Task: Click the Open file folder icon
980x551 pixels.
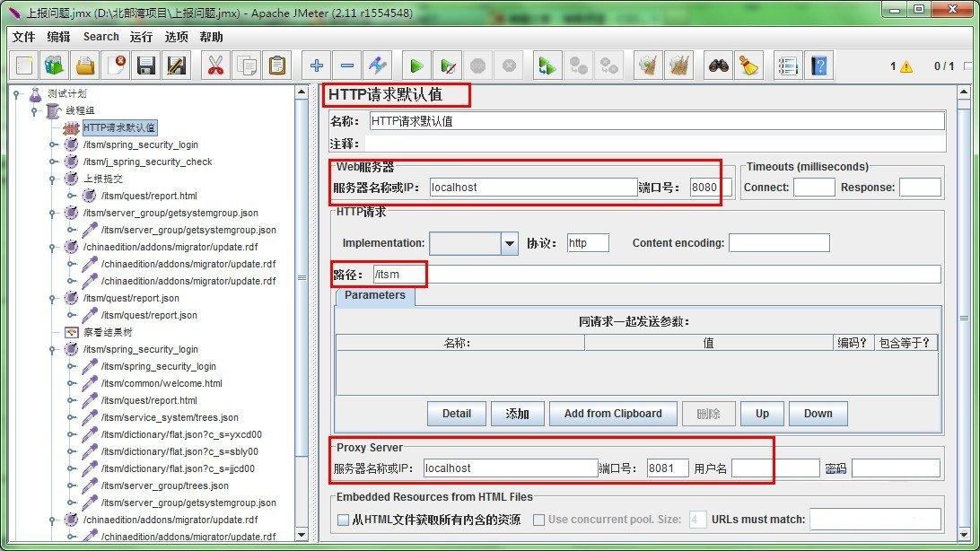Action: (85, 65)
